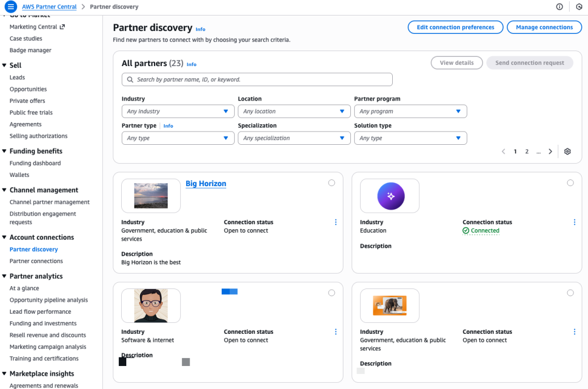The width and height of the screenshot is (588, 389).
Task: Click the Manage connections button
Action: 544,27
